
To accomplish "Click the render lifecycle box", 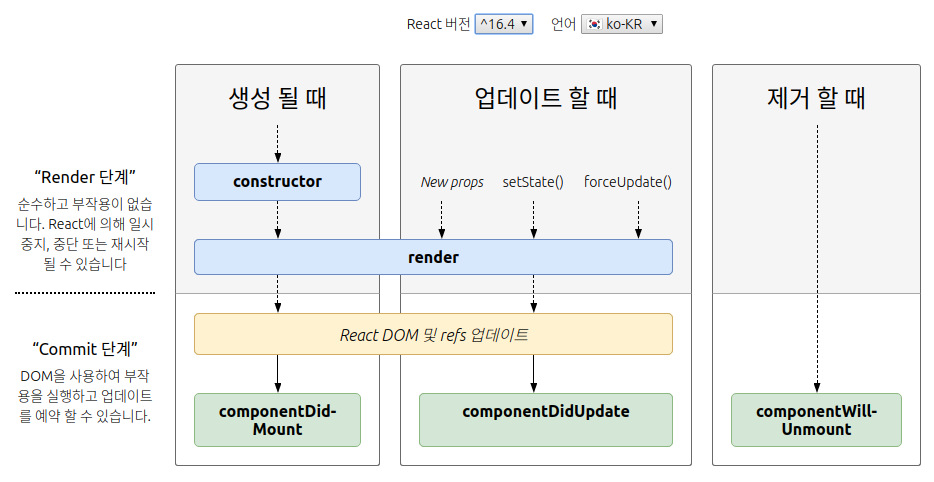I will pos(433,257).
